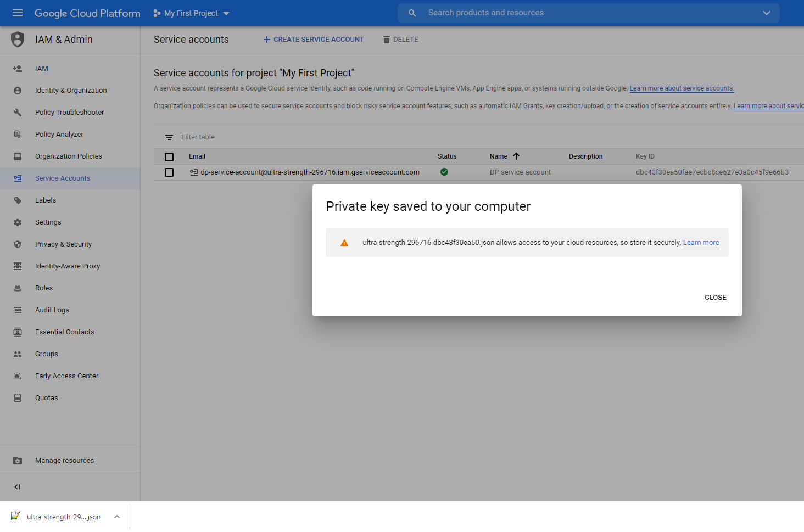The height and width of the screenshot is (532, 804).
Task: Open IAM in the sidebar
Action: (x=42, y=69)
